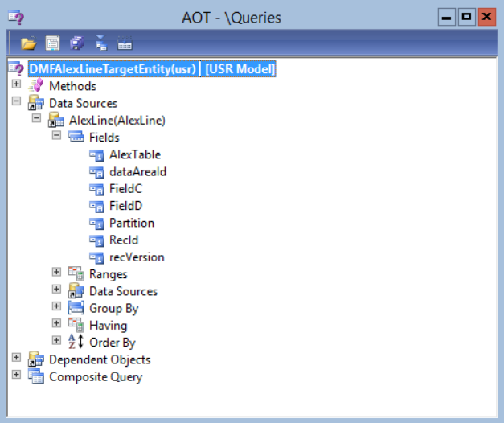
Task: Collapse the AlexLine(AlexLine) node
Action: (x=36, y=118)
